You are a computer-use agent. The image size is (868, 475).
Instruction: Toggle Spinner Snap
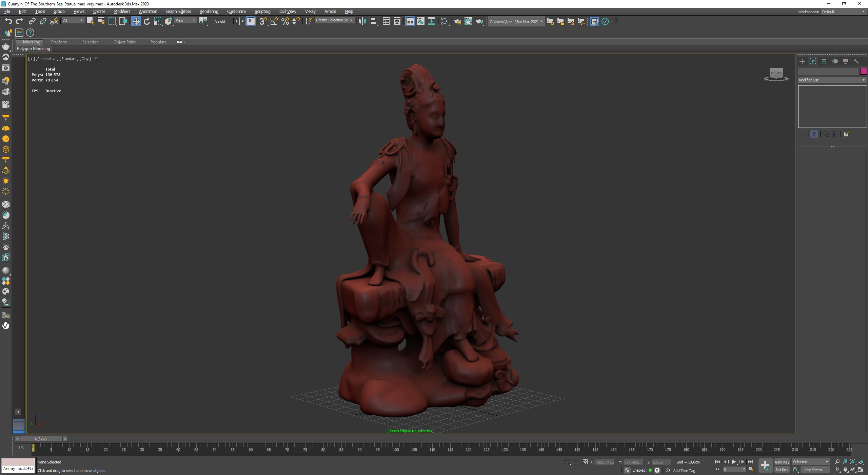[x=296, y=21]
